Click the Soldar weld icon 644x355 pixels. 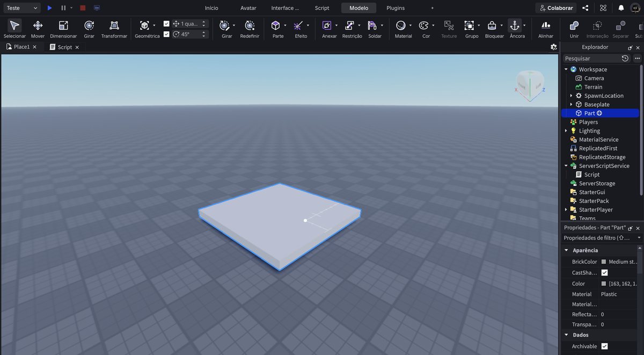tap(372, 25)
